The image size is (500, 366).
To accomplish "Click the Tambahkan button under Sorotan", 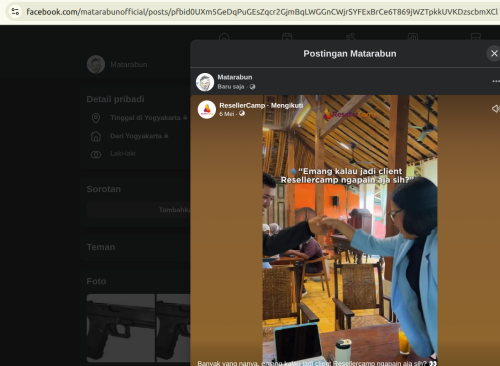I will 139,210.
